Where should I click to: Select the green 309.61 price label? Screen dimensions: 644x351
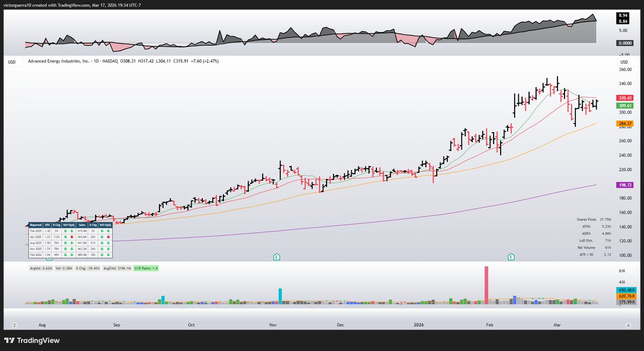tap(625, 106)
